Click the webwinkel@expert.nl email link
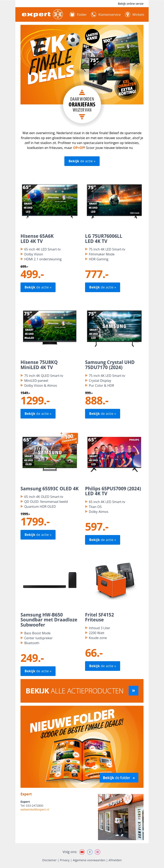The image size is (164, 868). [x=35, y=809]
